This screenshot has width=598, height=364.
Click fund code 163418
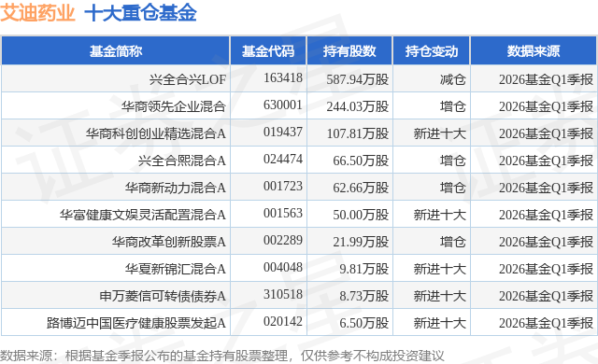point(282,78)
